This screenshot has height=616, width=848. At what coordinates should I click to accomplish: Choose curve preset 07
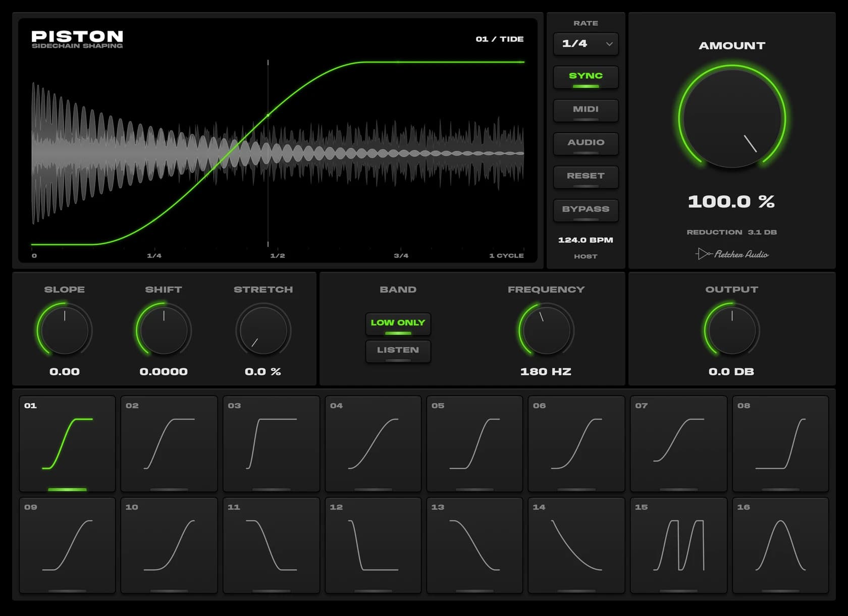[x=678, y=444]
